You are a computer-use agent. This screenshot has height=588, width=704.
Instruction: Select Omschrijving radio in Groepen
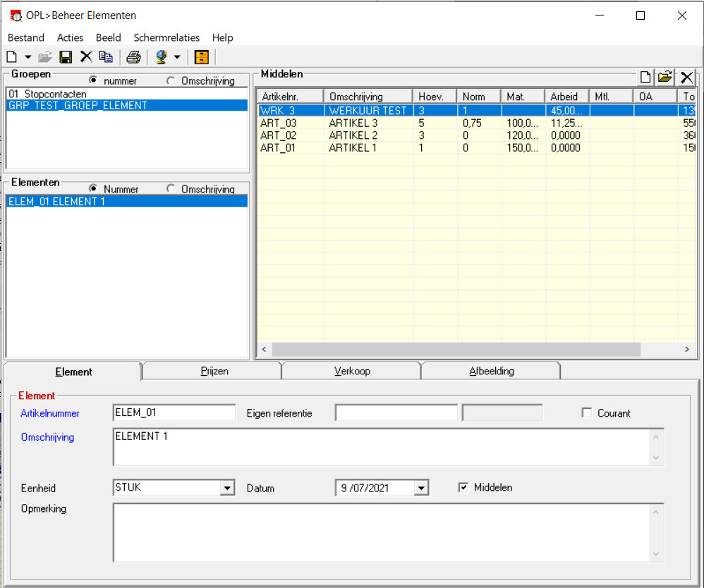pyautogui.click(x=171, y=81)
